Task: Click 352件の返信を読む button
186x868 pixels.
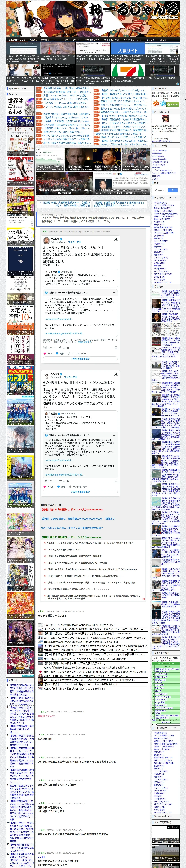Action: coord(80,492)
